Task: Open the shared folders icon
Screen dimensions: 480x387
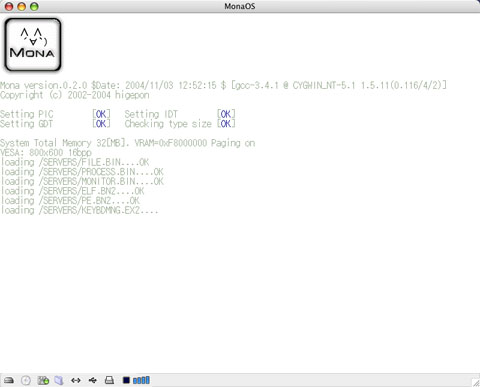Action: (59, 380)
